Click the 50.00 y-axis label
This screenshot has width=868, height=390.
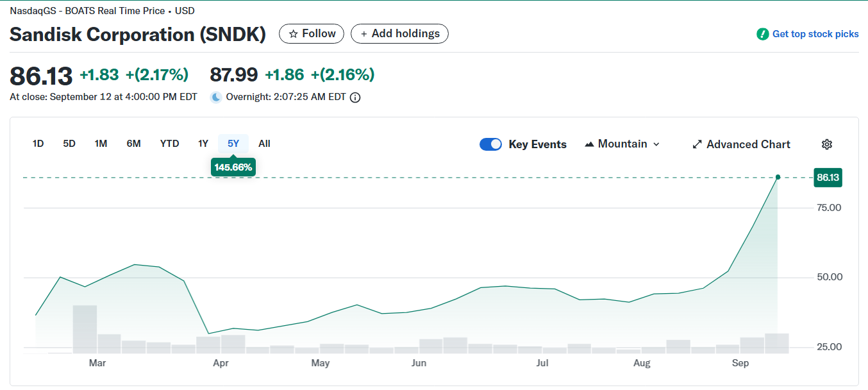click(830, 277)
